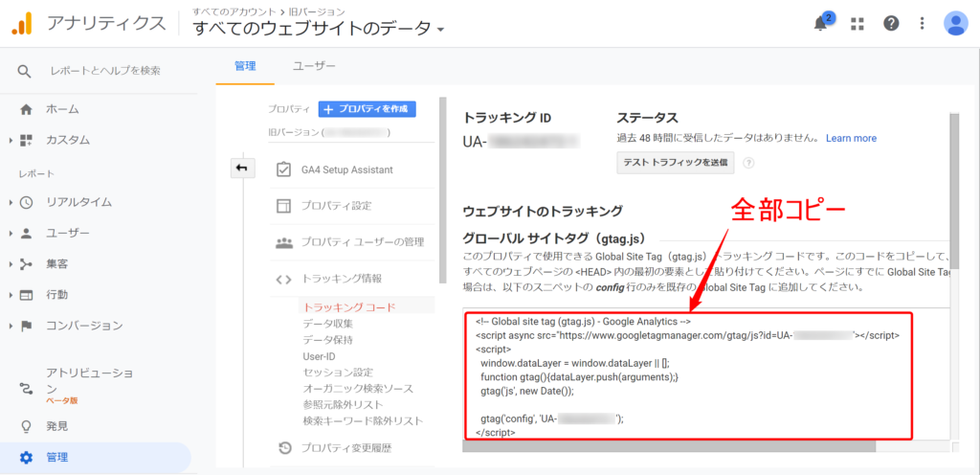Click the code box horizontal scrollbar

669,446
